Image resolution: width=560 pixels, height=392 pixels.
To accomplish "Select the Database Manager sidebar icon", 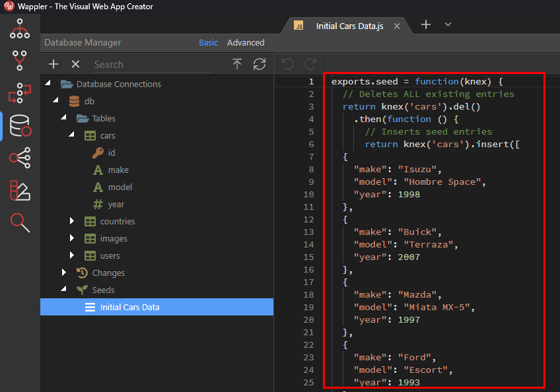I will click(20, 125).
